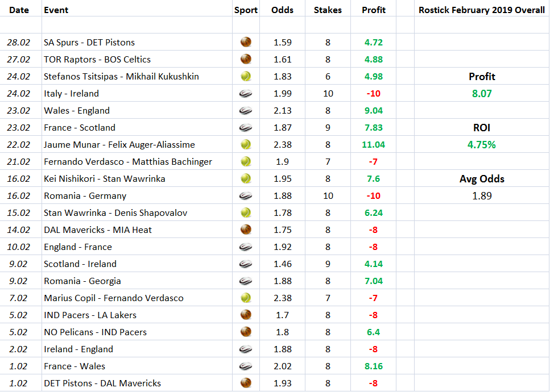This screenshot has height=392, width=550.
Task: Click rugby icon in Wales - England row
Action: [x=246, y=110]
